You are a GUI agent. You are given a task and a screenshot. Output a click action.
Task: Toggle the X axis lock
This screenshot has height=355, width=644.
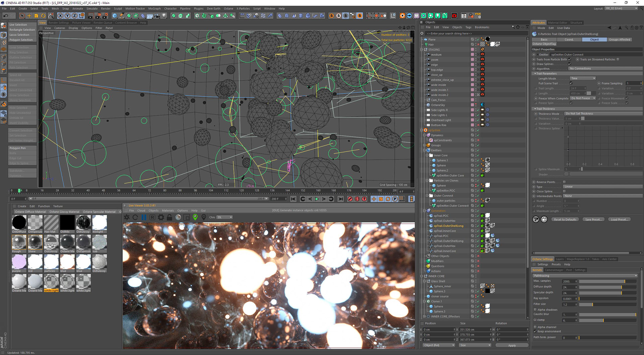point(60,16)
